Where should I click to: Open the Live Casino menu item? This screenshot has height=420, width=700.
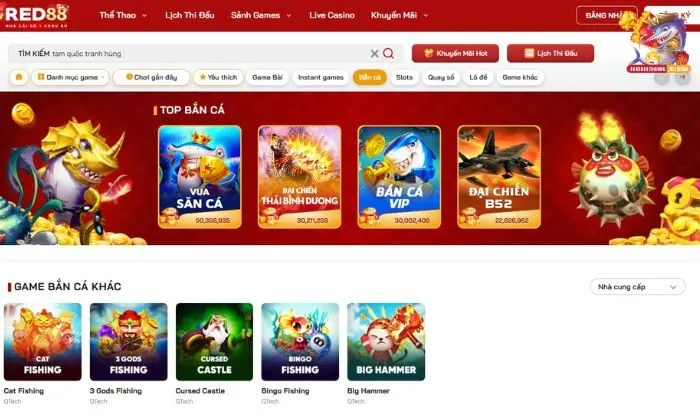(332, 15)
